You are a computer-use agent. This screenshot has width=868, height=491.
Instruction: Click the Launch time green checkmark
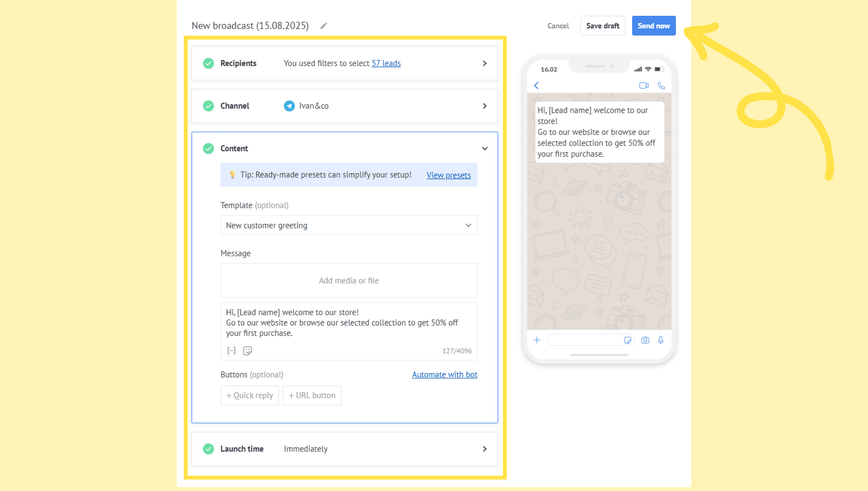[x=209, y=449]
